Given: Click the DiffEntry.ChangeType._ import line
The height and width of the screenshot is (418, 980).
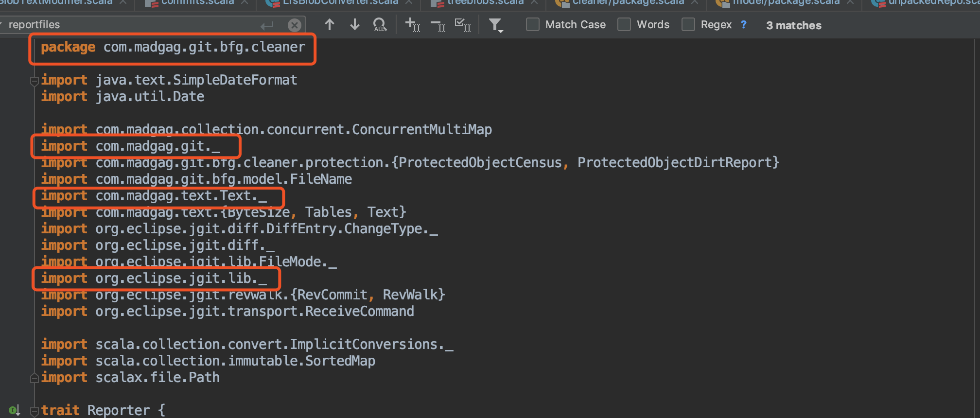Looking at the screenshot, I should (x=239, y=228).
